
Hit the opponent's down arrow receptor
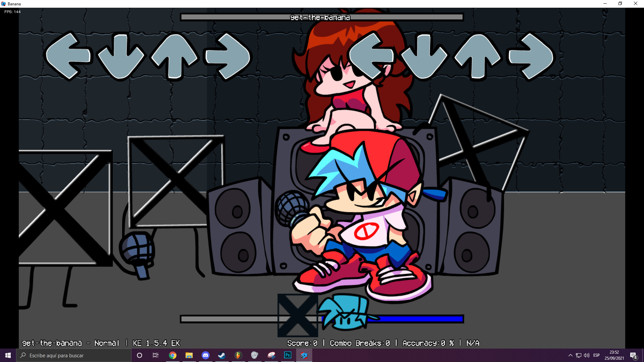click(x=121, y=57)
